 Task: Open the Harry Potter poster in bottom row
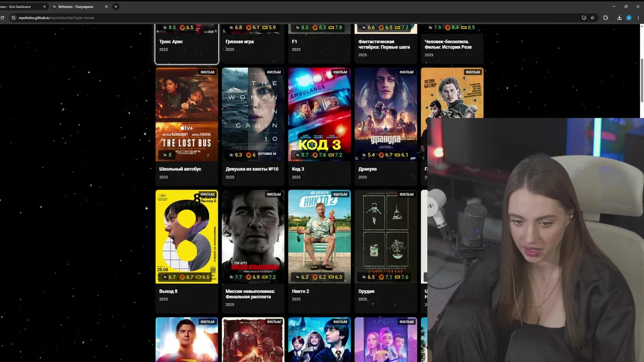pos(319,339)
